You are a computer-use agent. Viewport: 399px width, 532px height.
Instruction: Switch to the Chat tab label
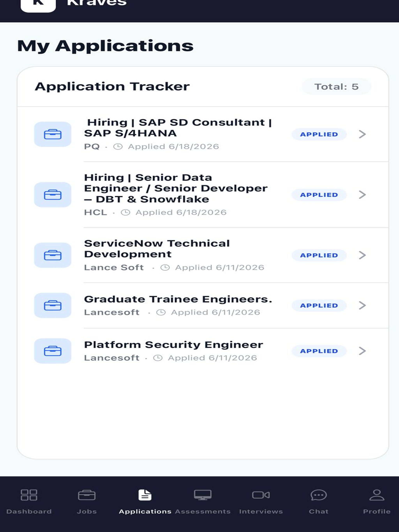pos(319,511)
